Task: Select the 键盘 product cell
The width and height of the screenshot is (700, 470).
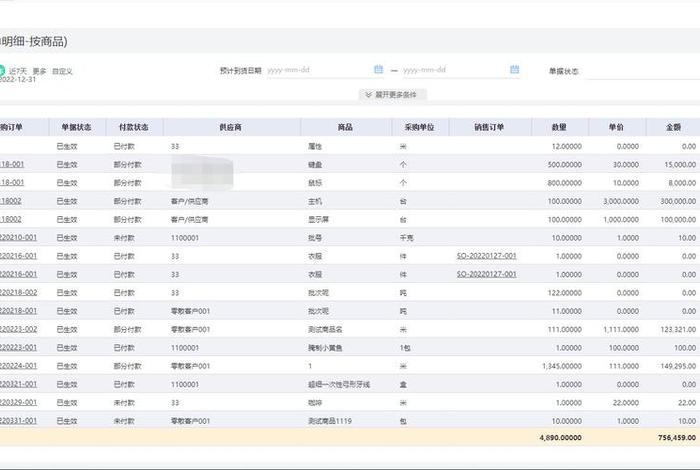Action: click(315, 165)
